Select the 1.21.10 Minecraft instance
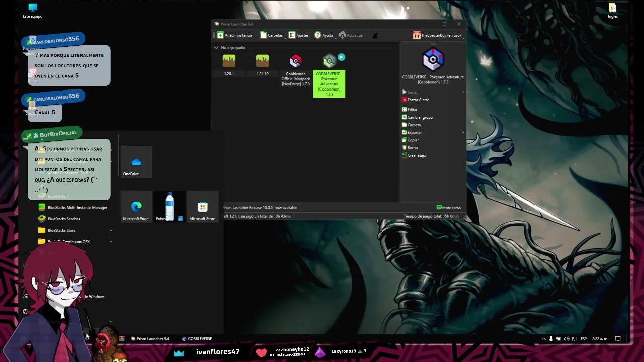The height and width of the screenshot is (362, 644). point(262,65)
